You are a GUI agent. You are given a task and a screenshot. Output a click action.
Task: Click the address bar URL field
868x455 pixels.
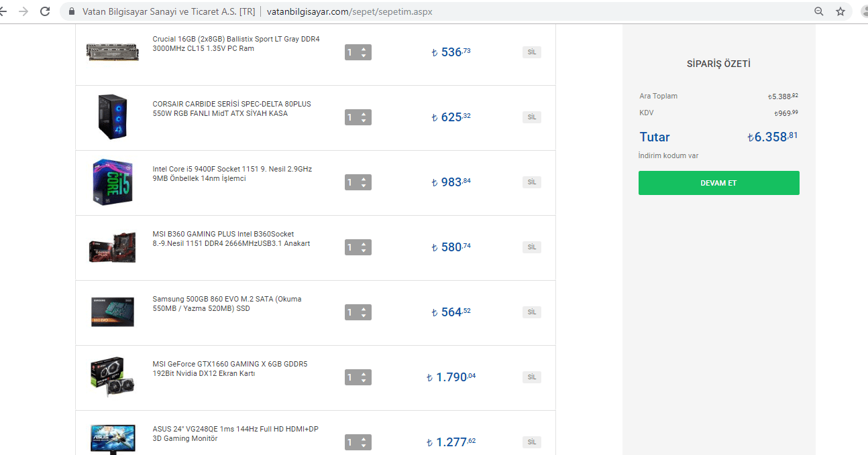pyautogui.click(x=456, y=11)
